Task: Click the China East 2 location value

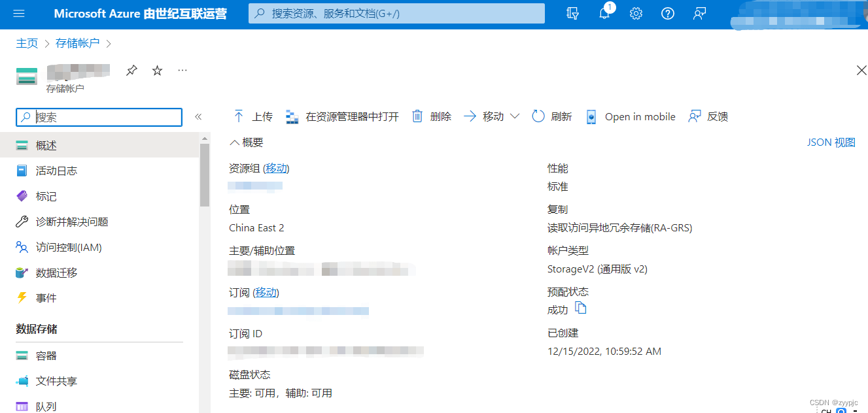Action: [256, 228]
